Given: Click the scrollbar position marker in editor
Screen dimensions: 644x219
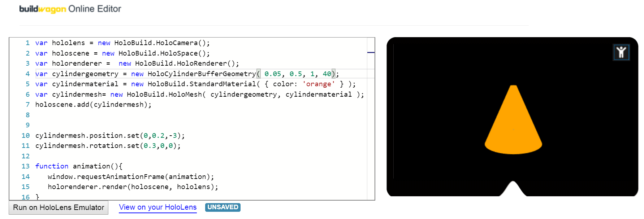Looking at the screenshot, I should [x=371, y=53].
